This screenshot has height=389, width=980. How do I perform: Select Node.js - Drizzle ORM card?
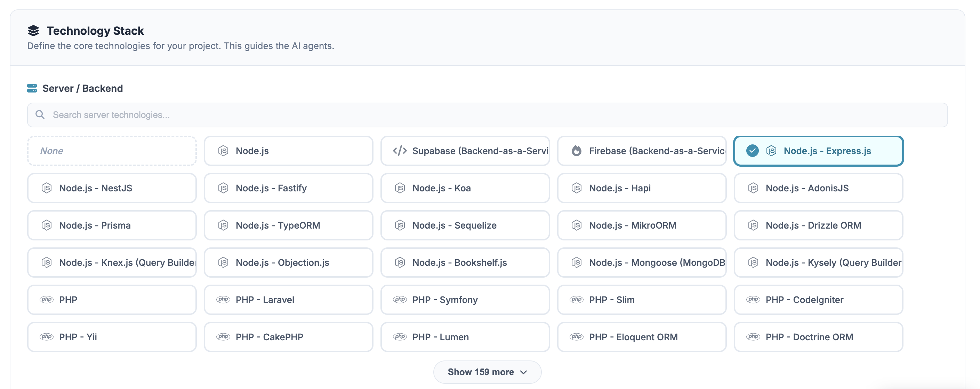tap(818, 225)
